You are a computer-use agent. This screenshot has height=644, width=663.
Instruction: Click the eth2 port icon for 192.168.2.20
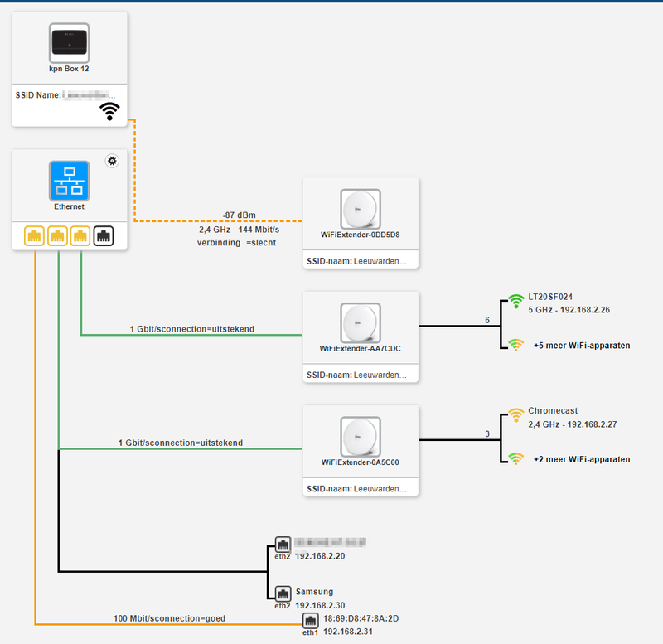click(x=283, y=545)
